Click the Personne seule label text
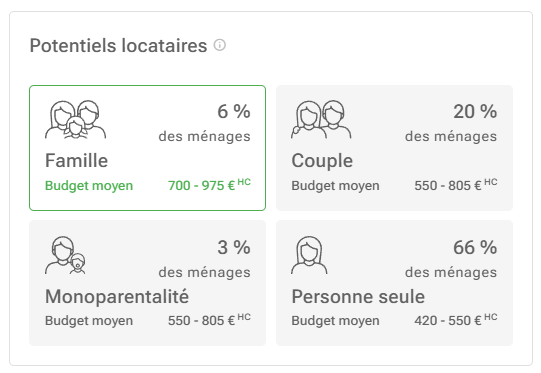This screenshot has height=373, width=541. point(358,297)
